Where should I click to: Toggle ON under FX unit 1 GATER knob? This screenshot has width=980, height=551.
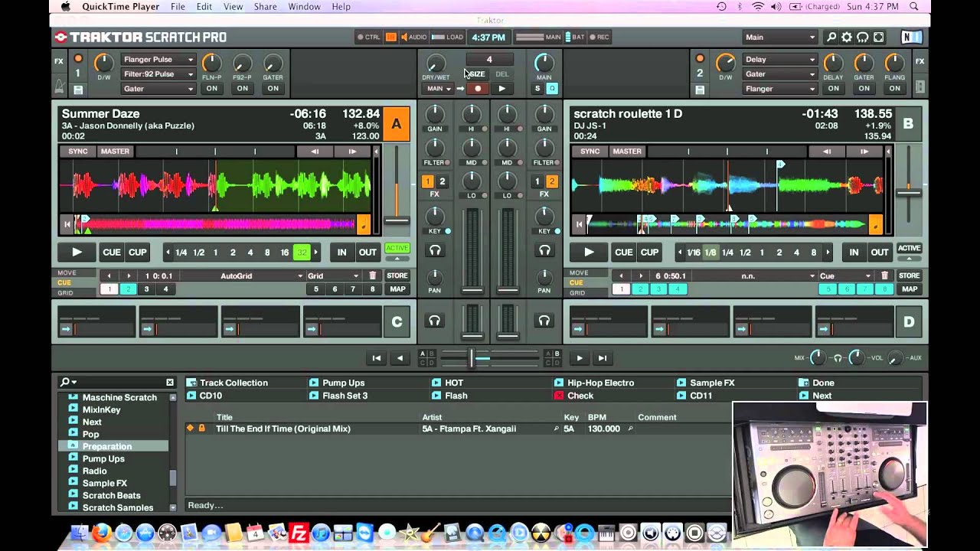[x=273, y=89]
